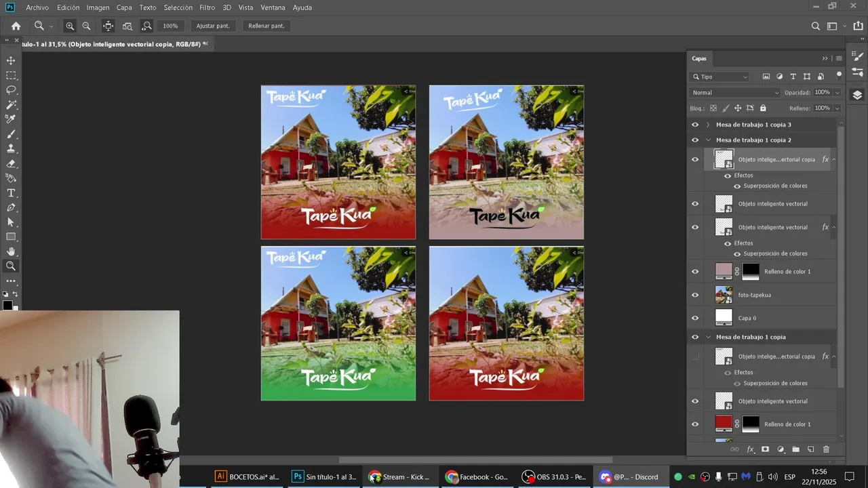Viewport: 868px width, 488px height.
Task: Filter layers by type (T) icon
Action: 793,77
